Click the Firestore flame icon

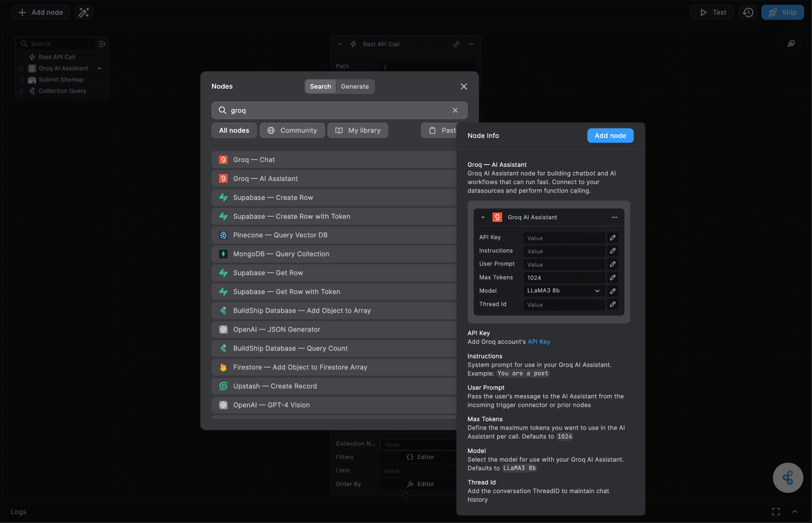click(x=224, y=367)
